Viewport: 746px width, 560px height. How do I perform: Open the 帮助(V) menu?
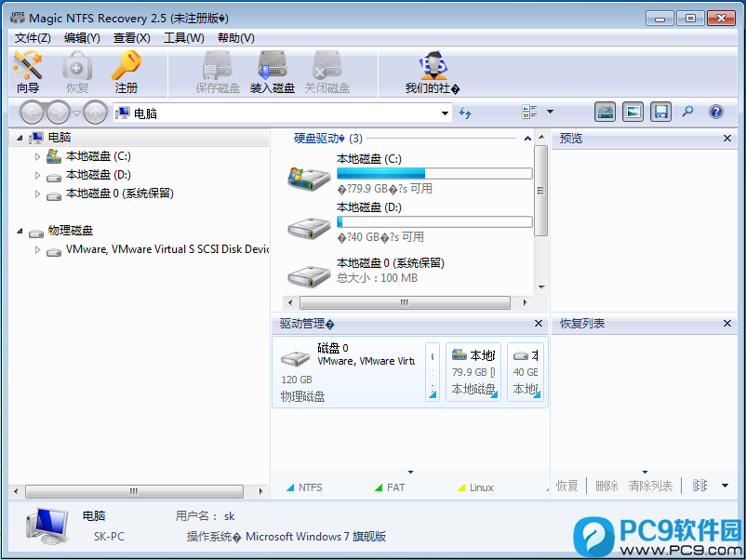tap(236, 38)
